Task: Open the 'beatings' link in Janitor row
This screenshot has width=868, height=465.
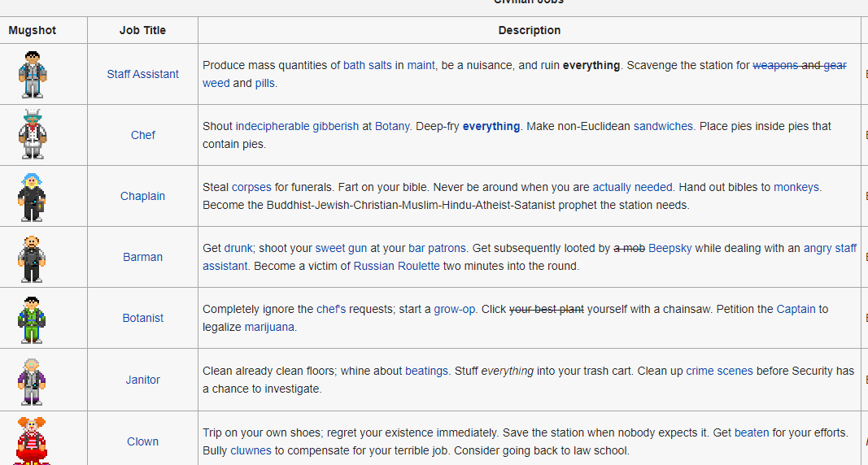Action: [x=426, y=371]
